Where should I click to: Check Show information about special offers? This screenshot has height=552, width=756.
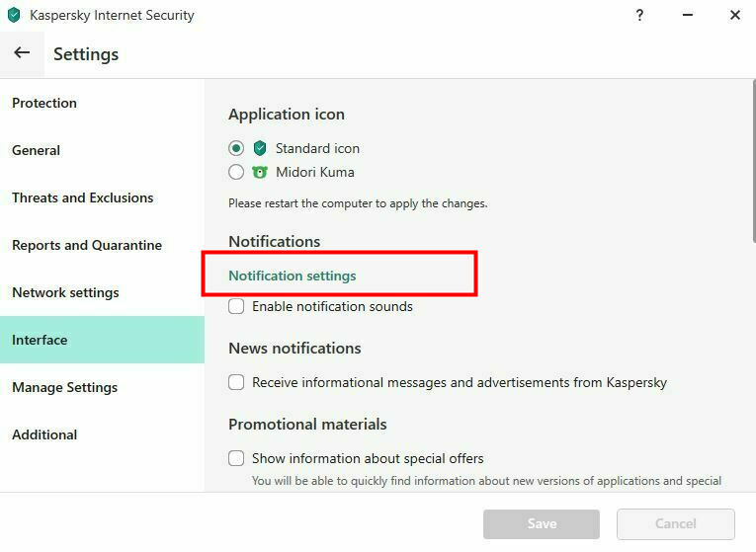pos(236,458)
